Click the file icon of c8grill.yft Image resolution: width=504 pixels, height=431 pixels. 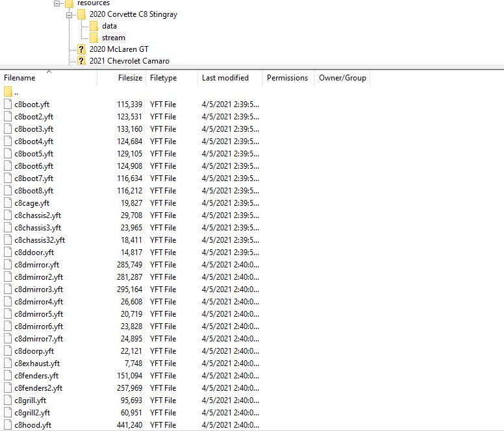pos(8,400)
